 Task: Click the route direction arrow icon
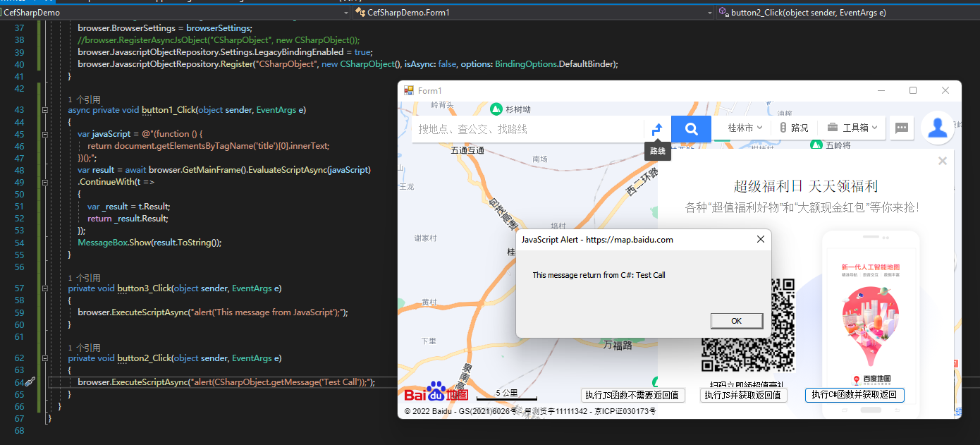657,129
